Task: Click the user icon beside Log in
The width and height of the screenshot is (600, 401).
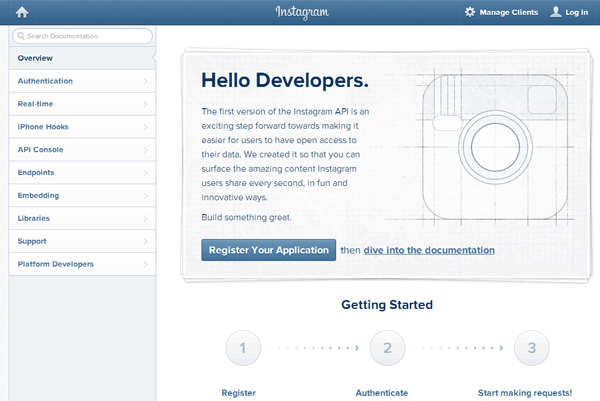Action: click(x=556, y=12)
